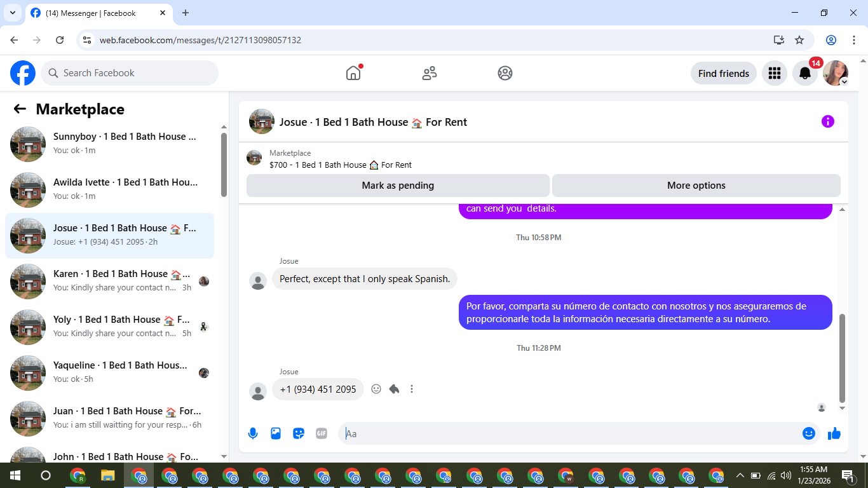Open a new browser tab

186,13
